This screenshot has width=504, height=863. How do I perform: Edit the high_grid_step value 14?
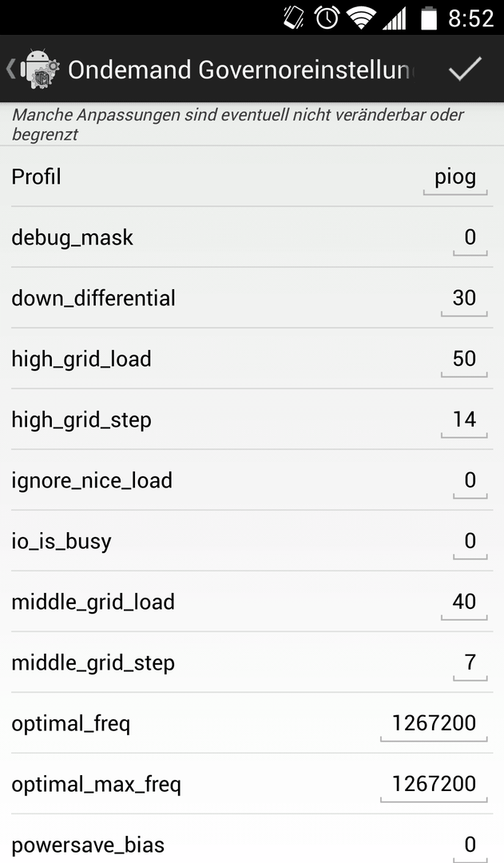click(464, 422)
